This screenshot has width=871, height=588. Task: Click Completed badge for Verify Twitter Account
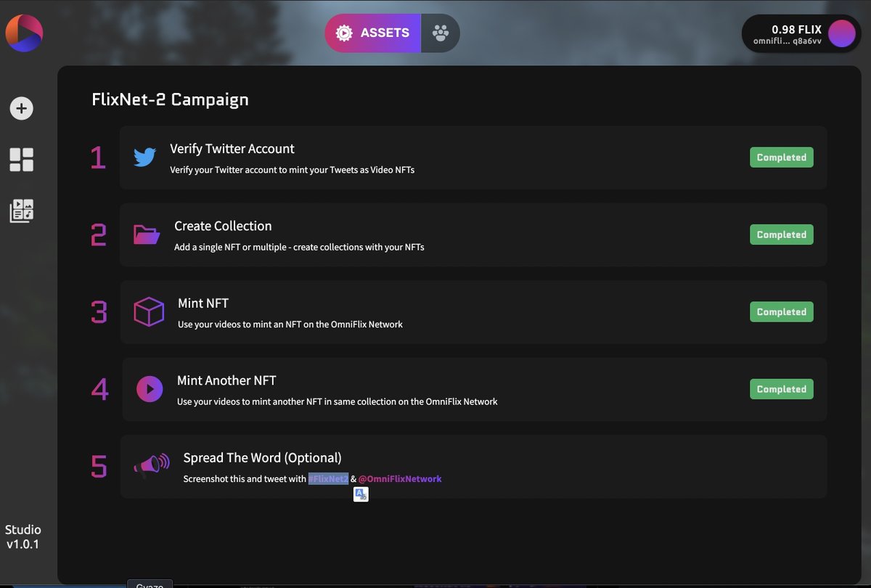pos(782,158)
